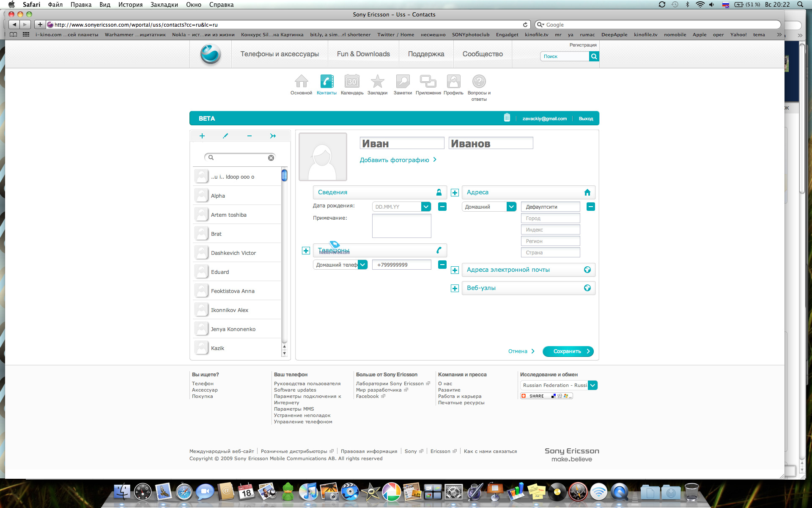
Task: Open the Russian Federation country dropdown
Action: 593,385
